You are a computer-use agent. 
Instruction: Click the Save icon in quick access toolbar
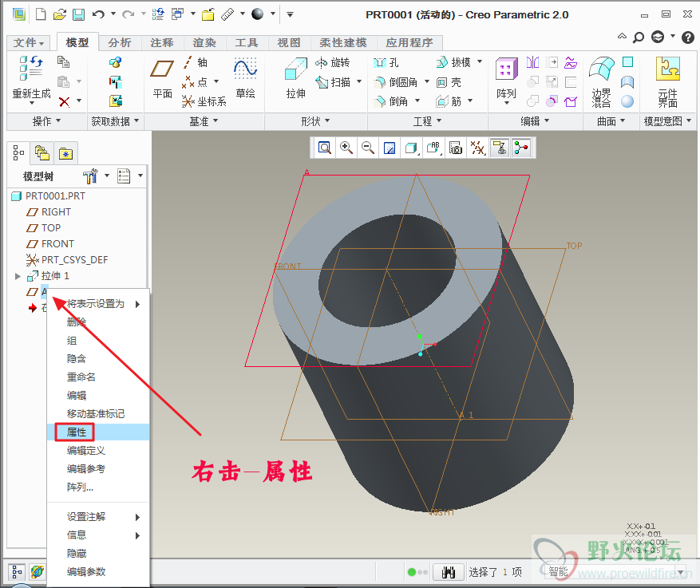click(78, 14)
